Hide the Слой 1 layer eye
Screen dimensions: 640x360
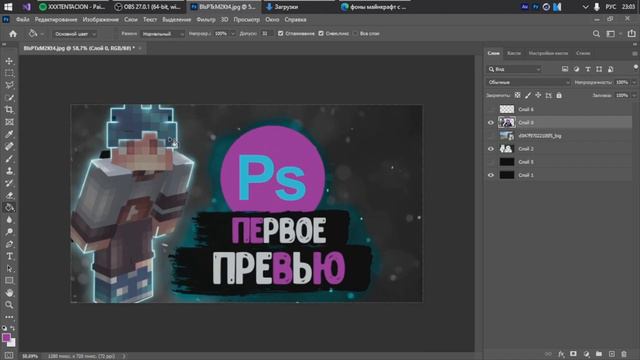491,175
